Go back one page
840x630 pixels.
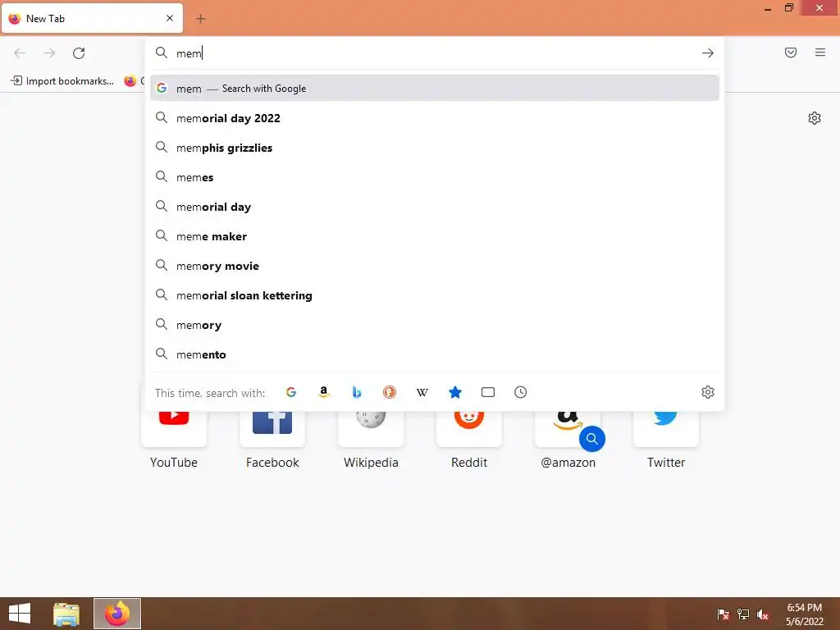[20, 53]
